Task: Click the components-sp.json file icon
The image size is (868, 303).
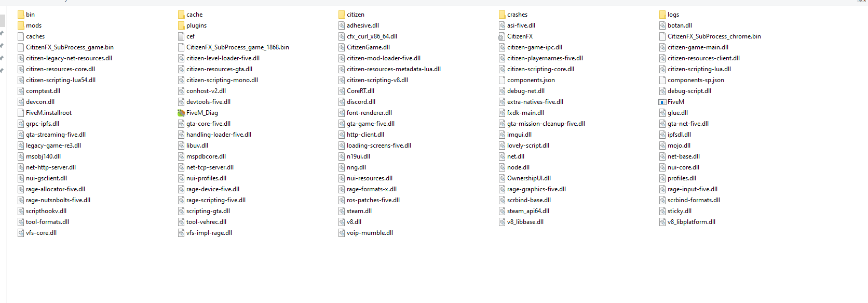Action: [662, 80]
